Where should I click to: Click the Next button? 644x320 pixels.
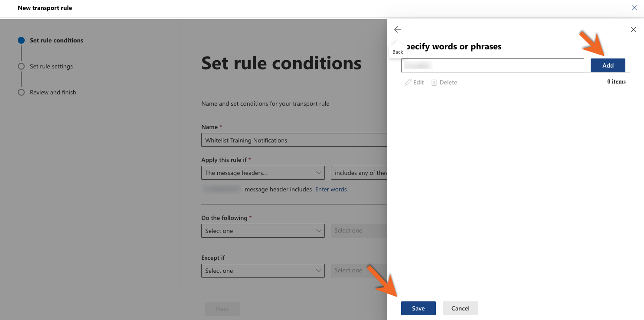(x=222, y=309)
